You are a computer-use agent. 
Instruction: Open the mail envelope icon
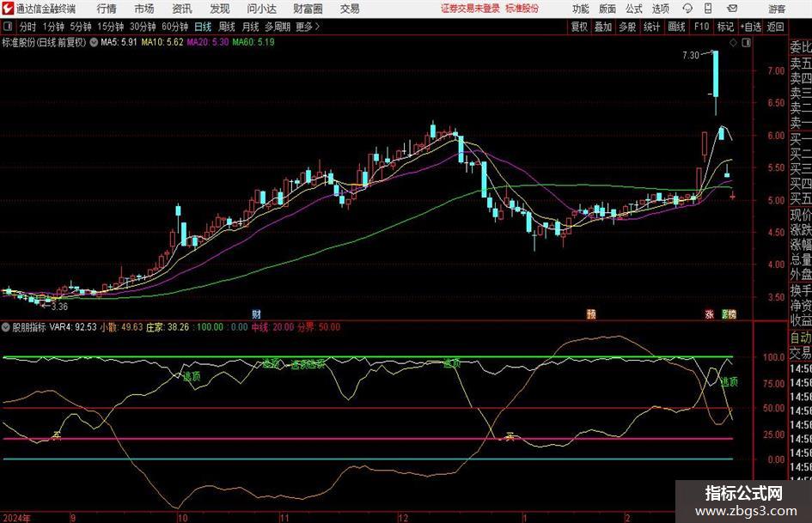732,9
